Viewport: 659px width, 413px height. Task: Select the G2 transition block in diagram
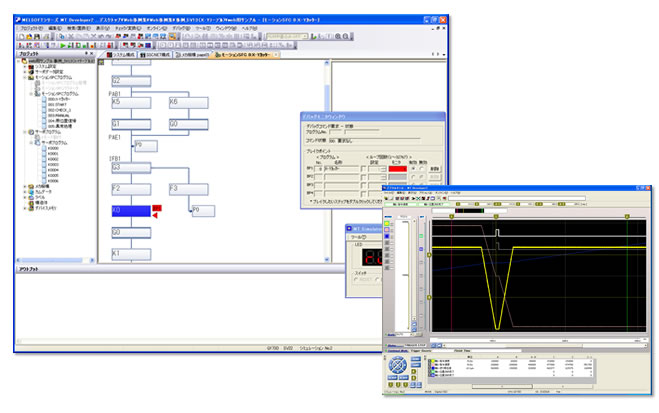[129, 80]
